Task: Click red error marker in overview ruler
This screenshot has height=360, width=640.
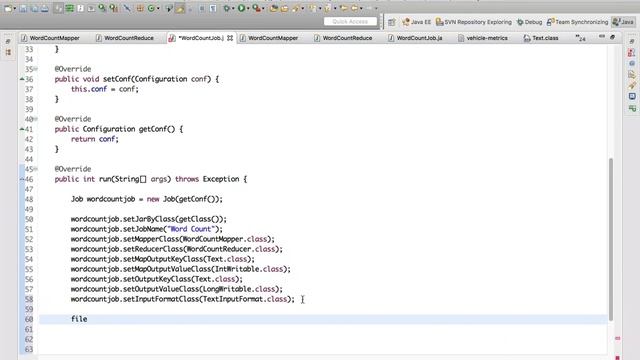Action: (x=617, y=338)
